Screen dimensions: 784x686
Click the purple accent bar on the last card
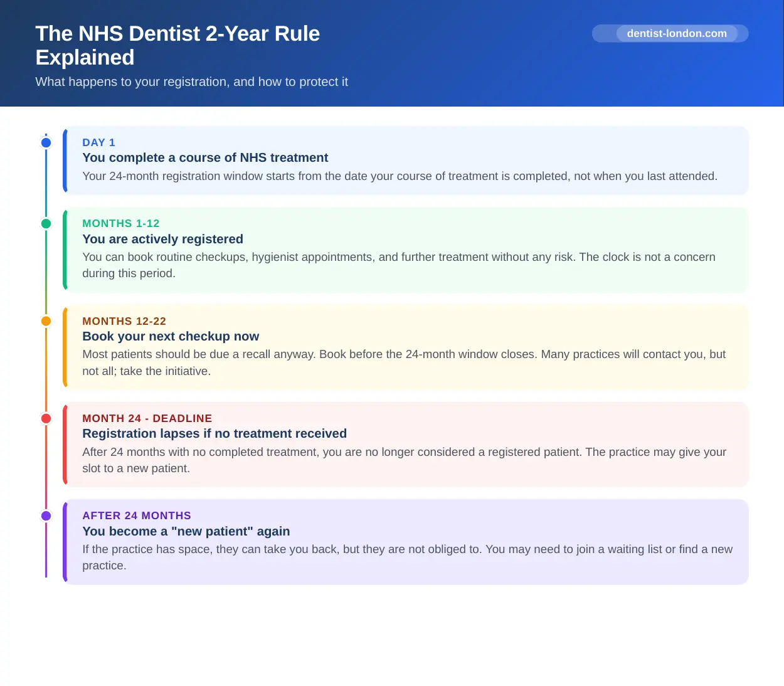coord(65,542)
